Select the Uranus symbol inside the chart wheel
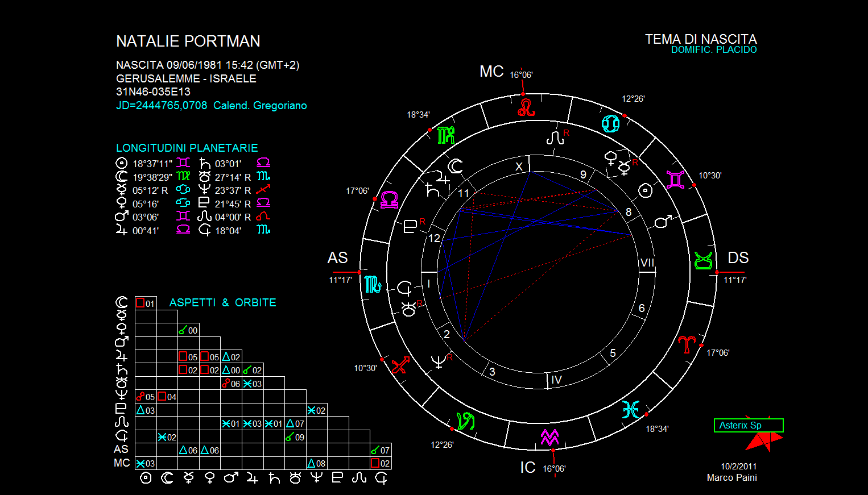The height and width of the screenshot is (495, 868). pos(409,309)
